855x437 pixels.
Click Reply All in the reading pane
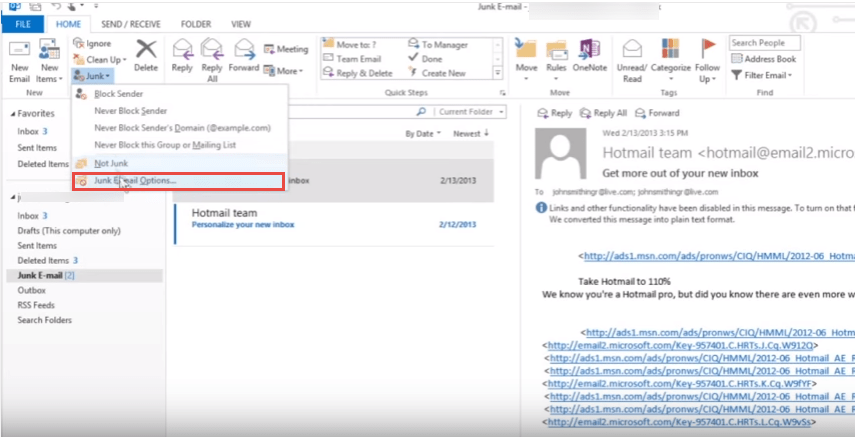pos(604,113)
